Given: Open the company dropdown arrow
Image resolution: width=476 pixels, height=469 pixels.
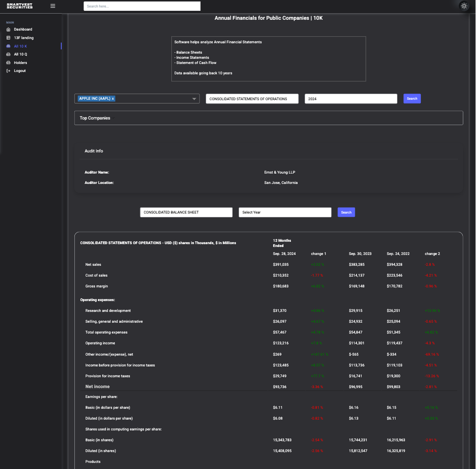Looking at the screenshot, I should coord(194,99).
